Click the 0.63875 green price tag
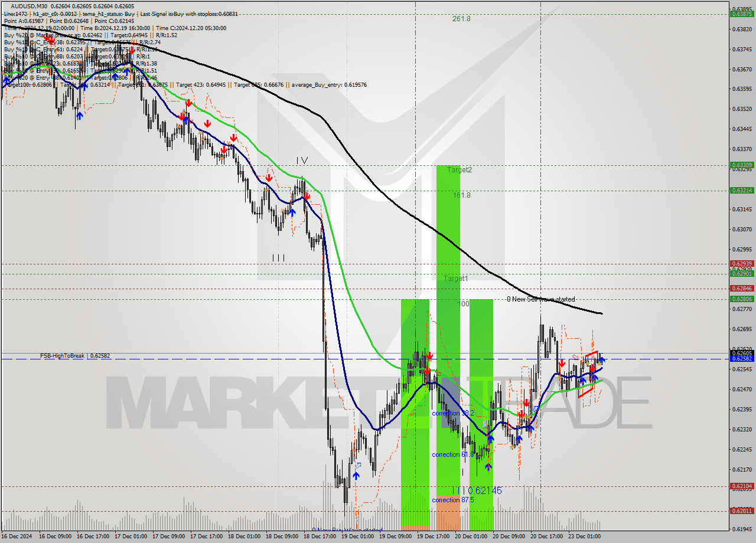This screenshot has height=543, width=756. (x=742, y=14)
